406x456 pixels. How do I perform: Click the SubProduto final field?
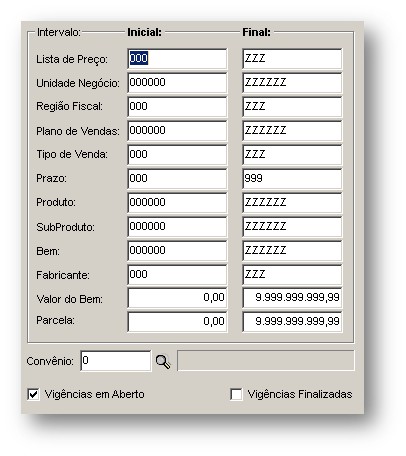[292, 227]
